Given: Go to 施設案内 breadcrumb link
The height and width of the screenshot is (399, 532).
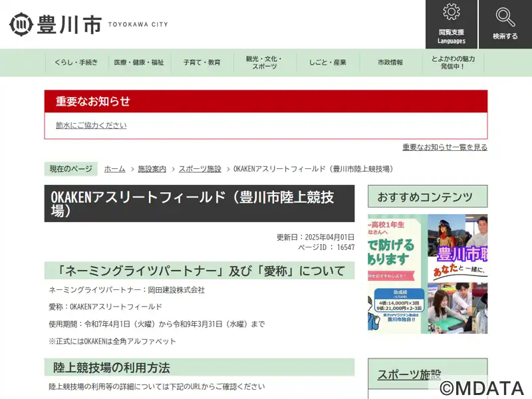Looking at the screenshot, I should point(152,169).
